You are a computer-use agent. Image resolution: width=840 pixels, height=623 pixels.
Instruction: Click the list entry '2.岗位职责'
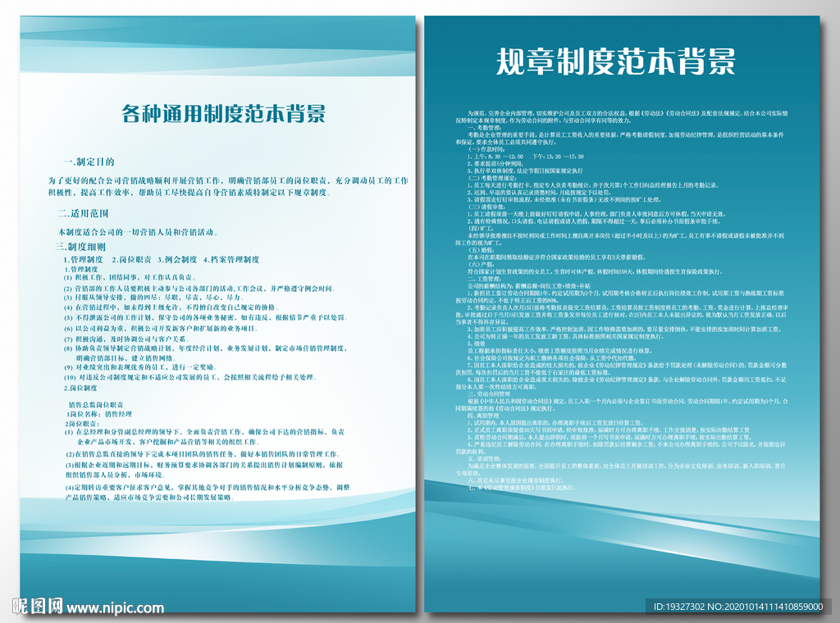pos(132,260)
